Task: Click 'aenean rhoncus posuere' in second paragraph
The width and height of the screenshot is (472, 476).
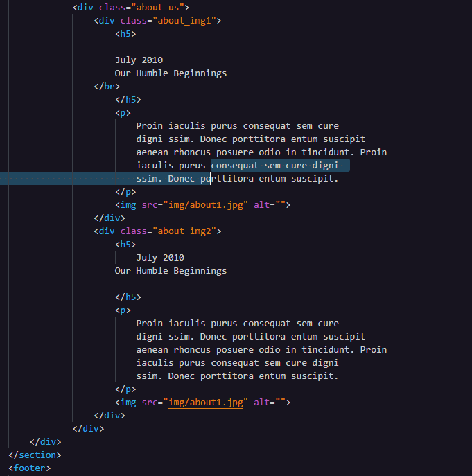Action: (x=195, y=350)
